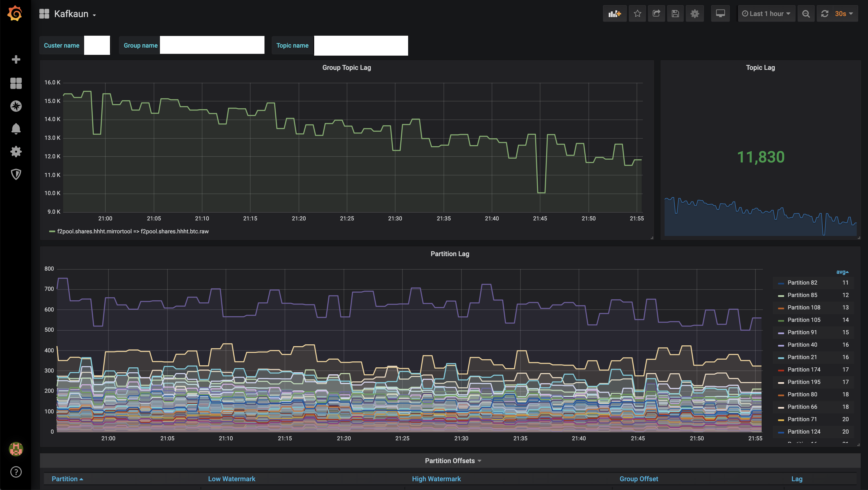Open the Explore compass in sidebar
The image size is (868, 490).
[16, 106]
